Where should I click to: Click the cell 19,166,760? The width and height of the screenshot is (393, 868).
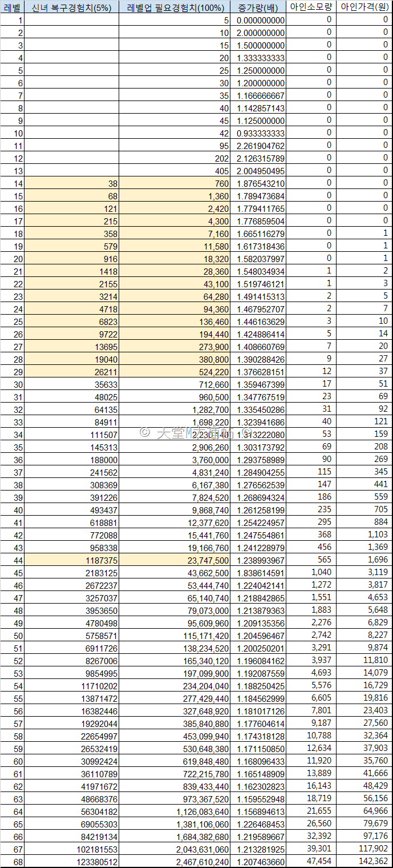(x=175, y=548)
